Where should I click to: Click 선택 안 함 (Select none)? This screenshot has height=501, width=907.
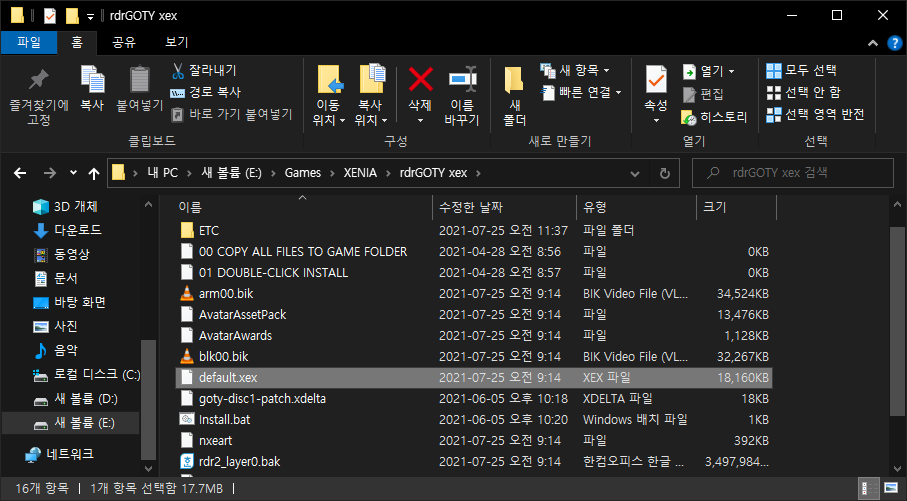tap(803, 93)
